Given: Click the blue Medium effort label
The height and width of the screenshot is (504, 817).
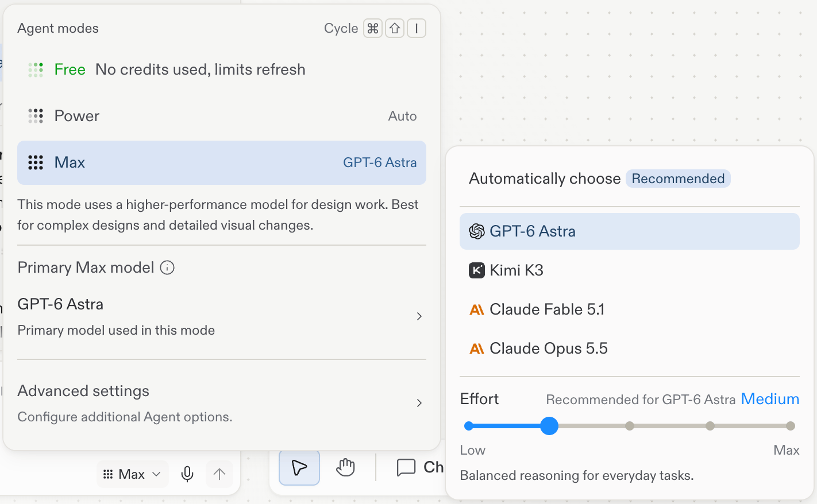Looking at the screenshot, I should (x=770, y=399).
